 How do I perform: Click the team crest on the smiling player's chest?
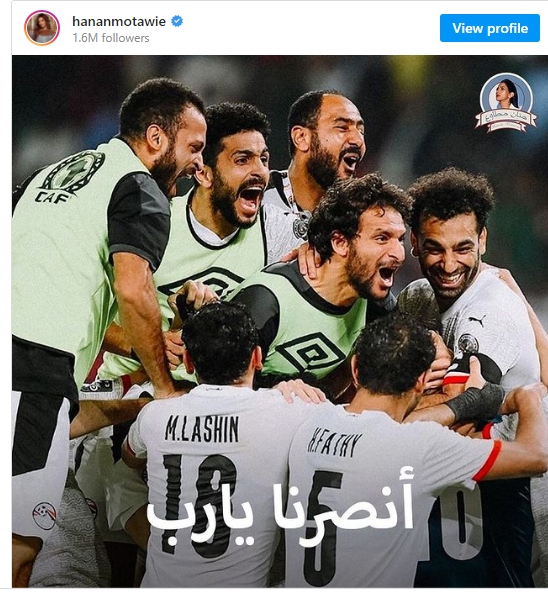468,344
